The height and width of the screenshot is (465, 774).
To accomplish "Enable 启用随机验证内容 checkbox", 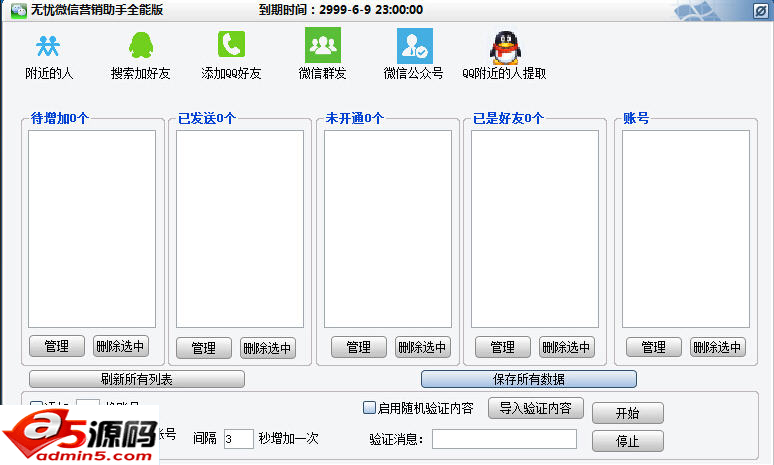I will click(x=369, y=408).
